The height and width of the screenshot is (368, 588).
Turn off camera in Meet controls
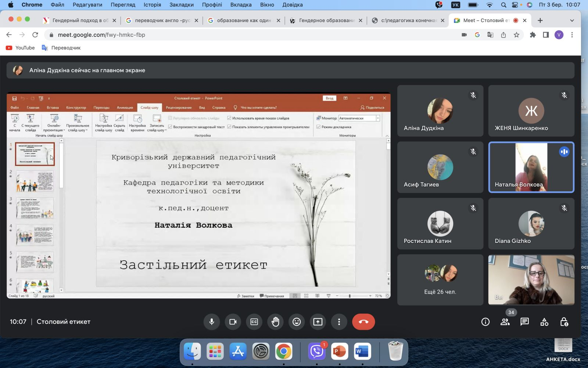coord(233,322)
